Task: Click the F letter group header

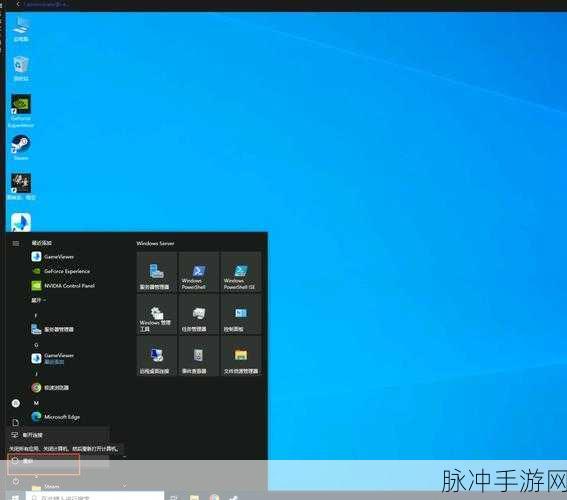Action: tap(35, 316)
